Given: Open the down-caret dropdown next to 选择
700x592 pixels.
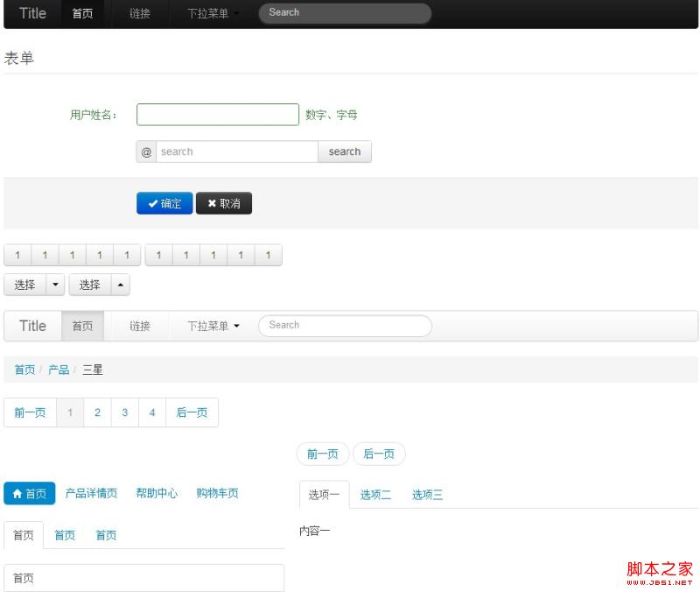Looking at the screenshot, I should coord(55,285).
